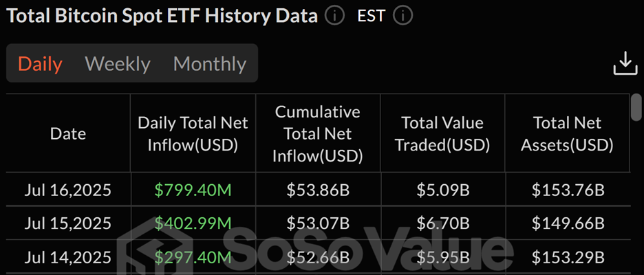Click the info icon next to EST
Image resolution: width=644 pixels, height=275 pixels.
click(403, 16)
